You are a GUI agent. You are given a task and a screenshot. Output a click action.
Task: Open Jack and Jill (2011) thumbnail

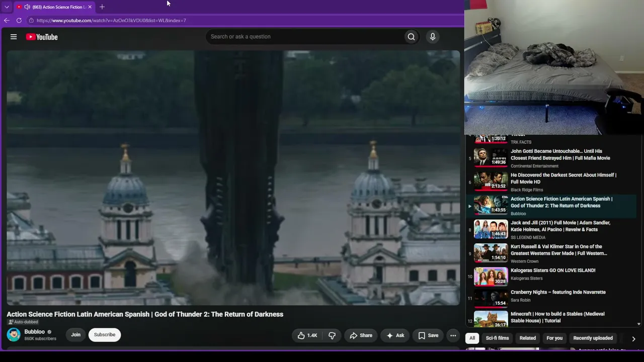491,229
